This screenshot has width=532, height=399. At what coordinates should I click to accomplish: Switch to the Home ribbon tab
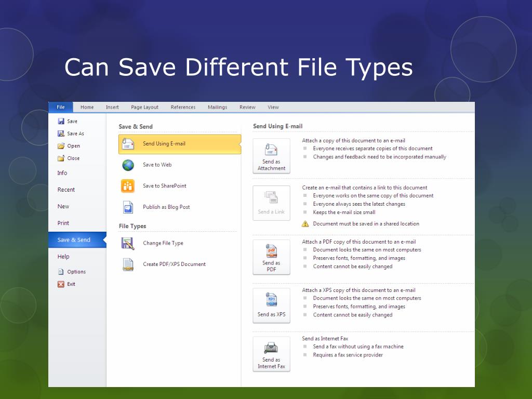click(87, 108)
